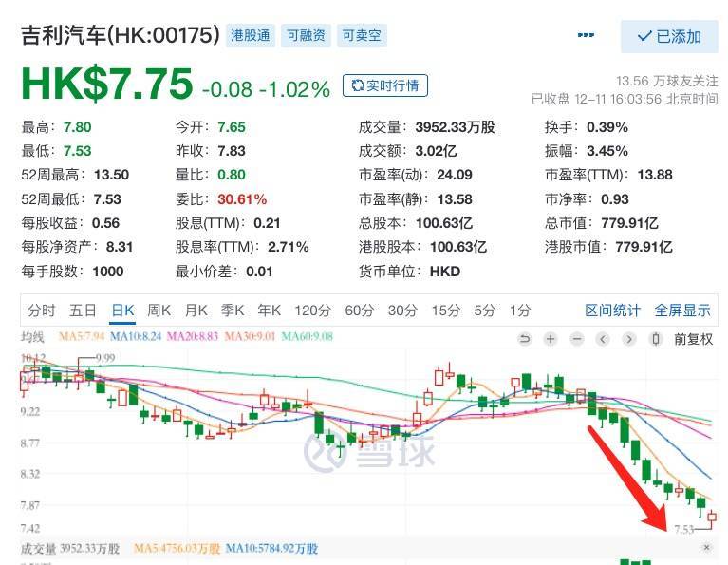Switch to the 分时 chart tab
Screen dimensions: 728x565
tap(42, 311)
